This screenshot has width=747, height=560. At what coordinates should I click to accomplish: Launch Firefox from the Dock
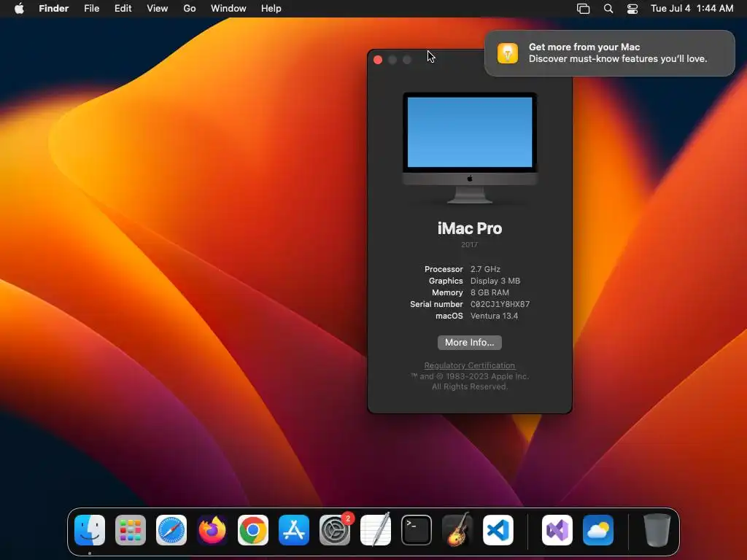pos(212,530)
